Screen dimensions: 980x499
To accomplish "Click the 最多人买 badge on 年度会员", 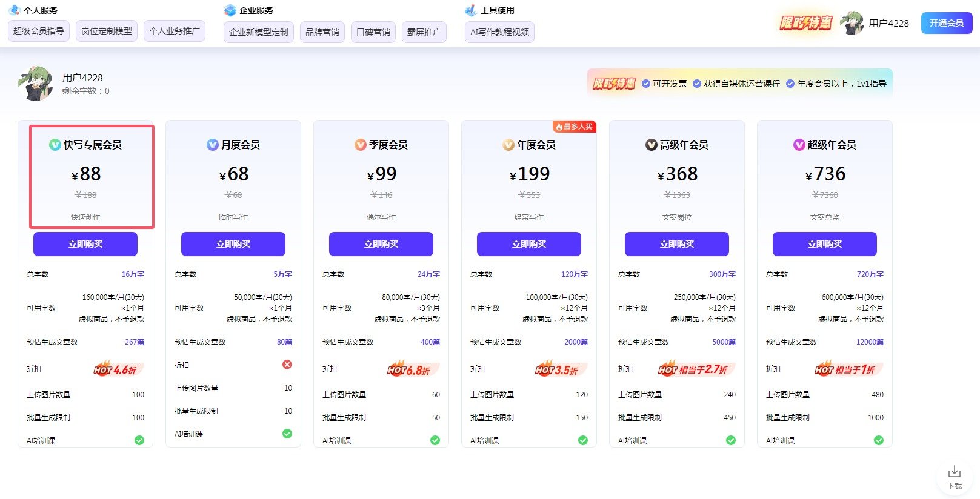I will click(574, 127).
